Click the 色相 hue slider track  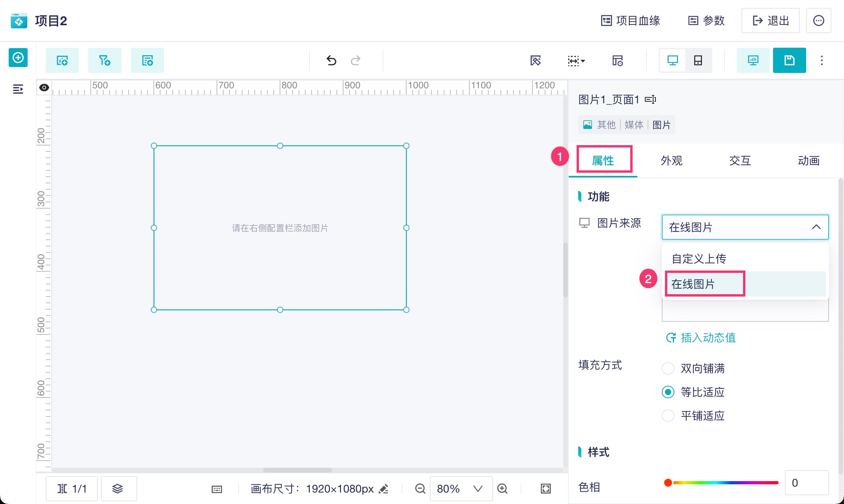725,483
